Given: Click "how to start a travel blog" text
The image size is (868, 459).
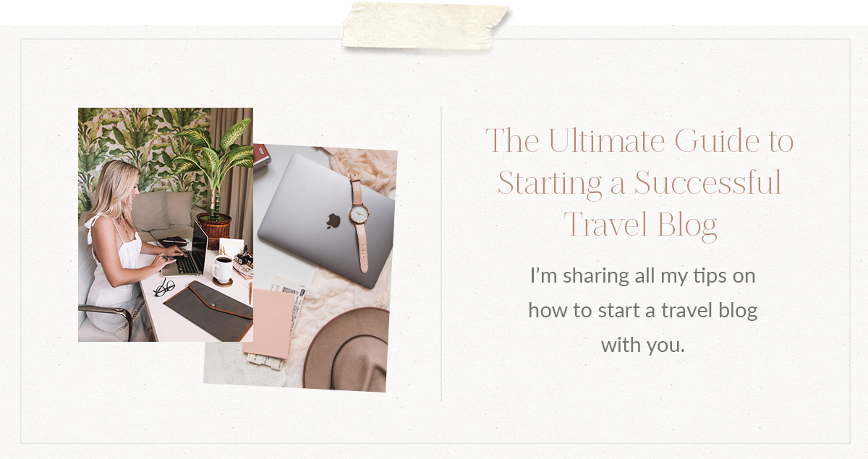Looking at the screenshot, I should coord(642,311).
